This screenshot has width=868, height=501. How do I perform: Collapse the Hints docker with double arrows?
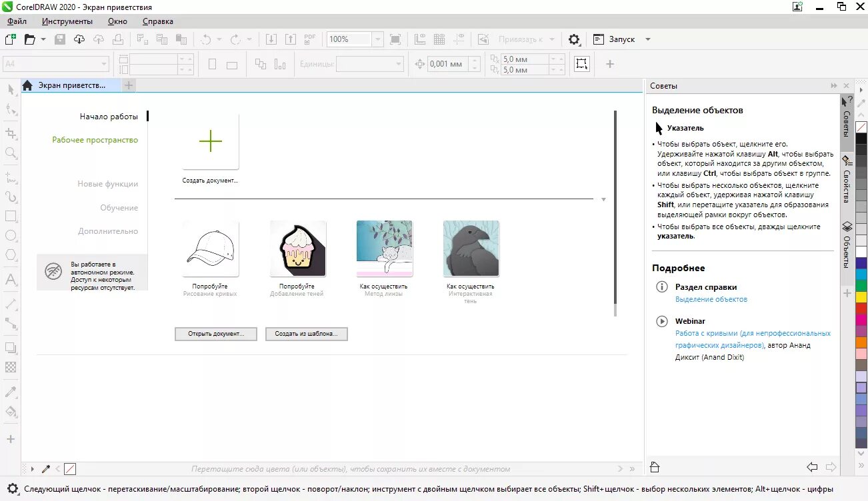coord(834,86)
